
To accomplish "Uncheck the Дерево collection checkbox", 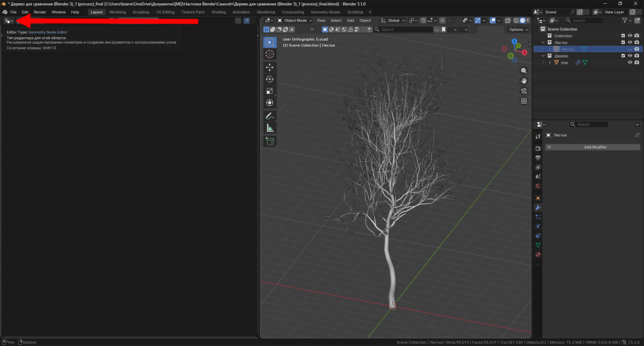I will pos(623,56).
